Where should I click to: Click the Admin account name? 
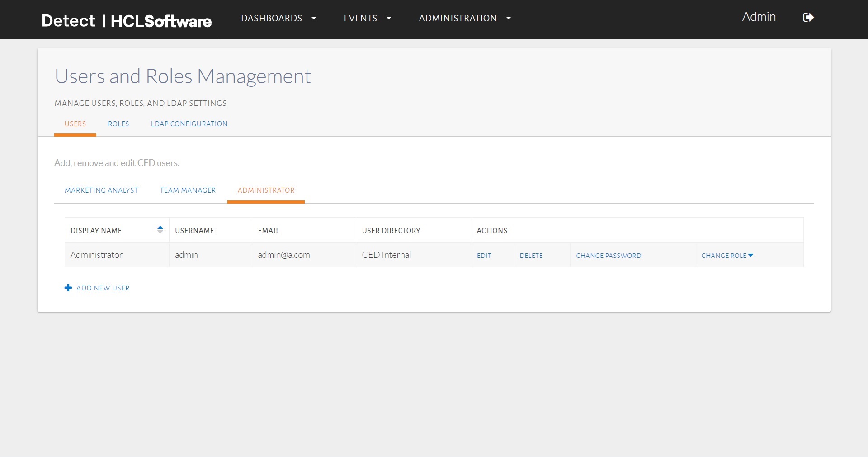[x=759, y=17]
